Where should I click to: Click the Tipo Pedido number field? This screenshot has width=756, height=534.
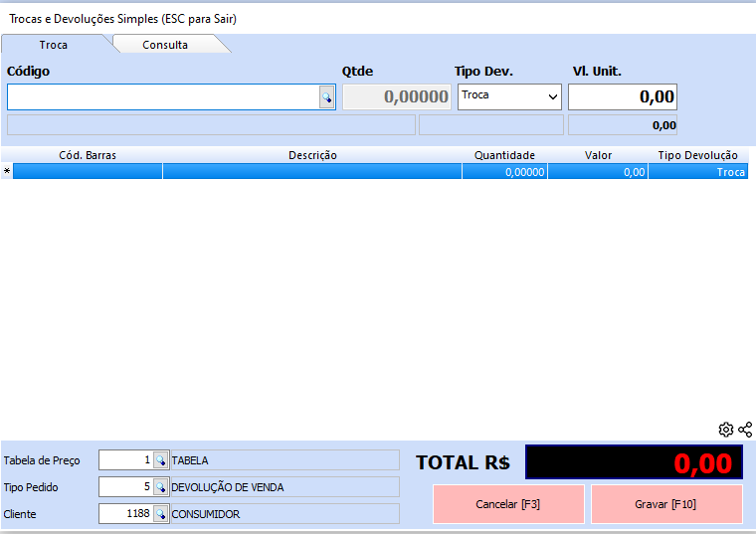point(125,487)
